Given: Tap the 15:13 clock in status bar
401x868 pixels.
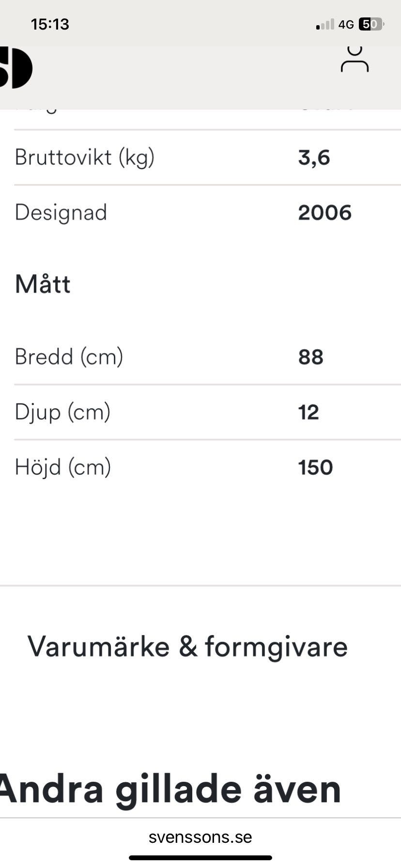Looking at the screenshot, I should (x=50, y=24).
